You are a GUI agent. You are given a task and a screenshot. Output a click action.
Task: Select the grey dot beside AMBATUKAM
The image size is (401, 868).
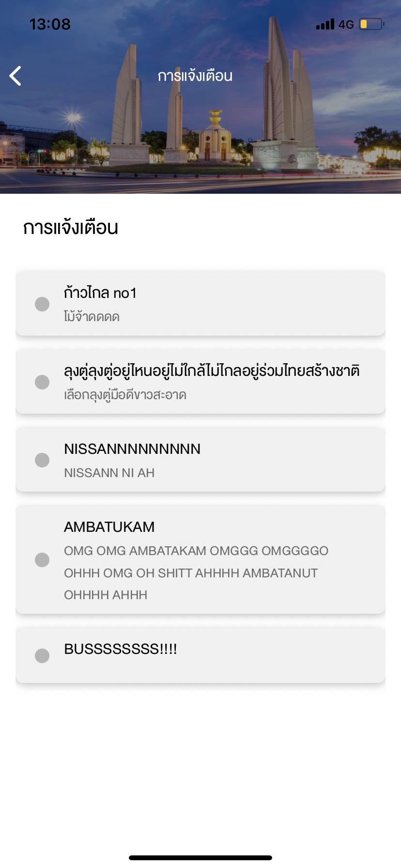click(42, 560)
